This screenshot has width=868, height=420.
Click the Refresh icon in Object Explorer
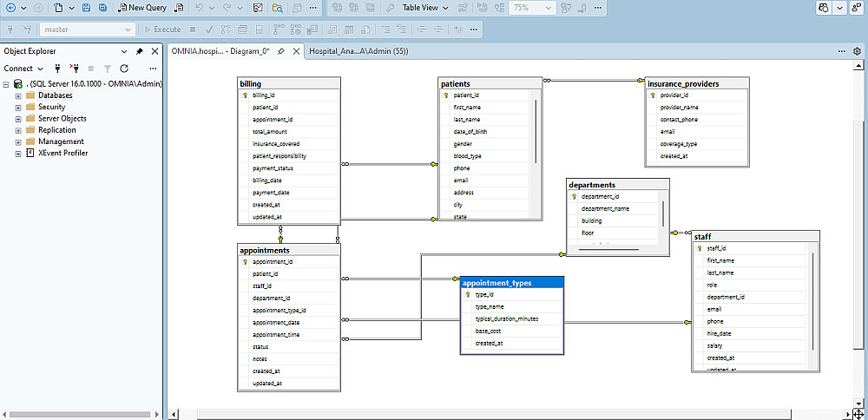[124, 69]
